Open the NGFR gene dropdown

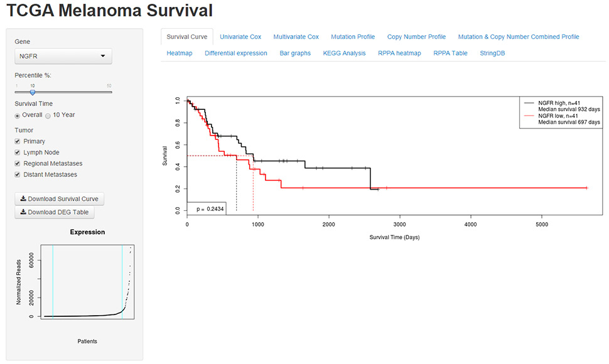pyautogui.click(x=63, y=56)
